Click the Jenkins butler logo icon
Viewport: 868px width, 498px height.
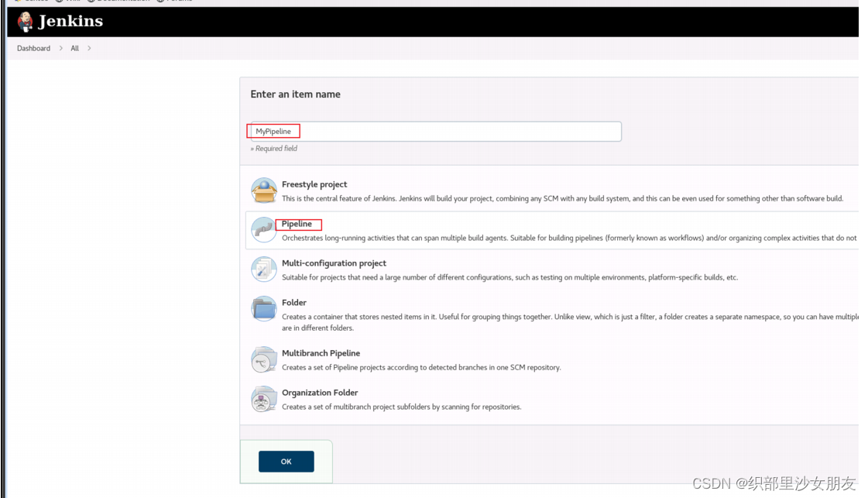(25, 22)
